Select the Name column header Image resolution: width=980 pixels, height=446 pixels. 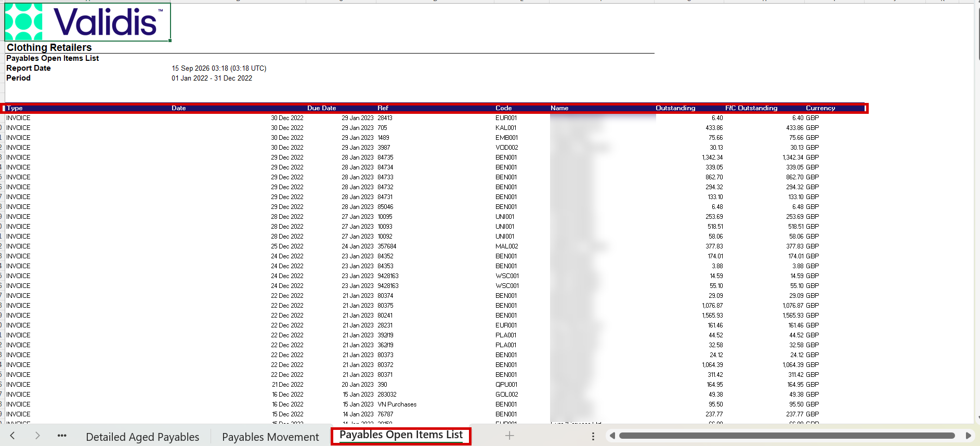(559, 108)
